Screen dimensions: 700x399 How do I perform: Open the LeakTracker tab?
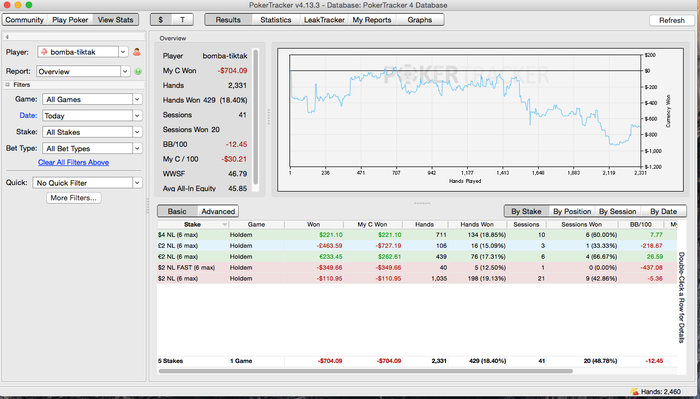coord(324,20)
